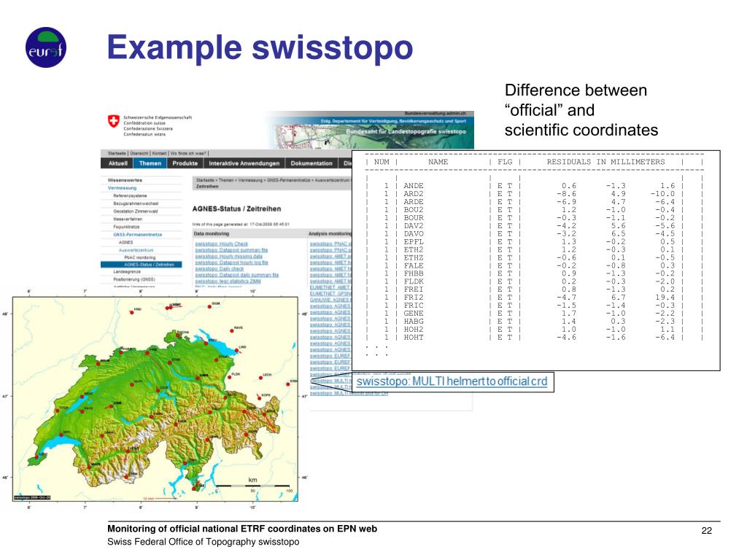Click 'Swiss Federal Office of Topography swisstopo' footer
Screen dimensions: 747x560
[x=204, y=542]
